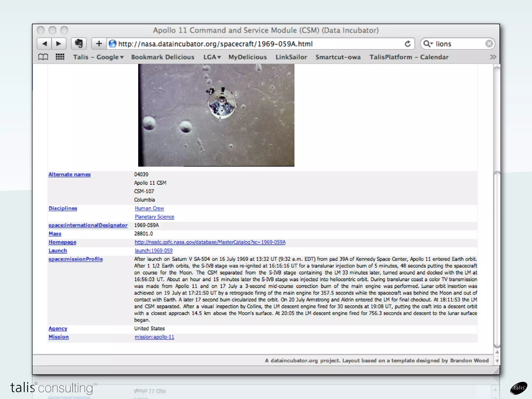532x399 pixels.
Task: Open the launch:1969-059 link
Action: click(154, 251)
